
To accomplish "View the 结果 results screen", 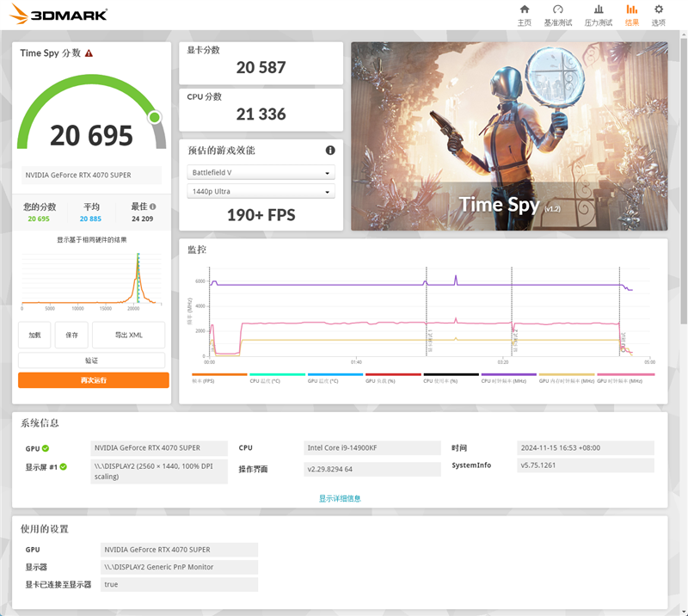I will (632, 14).
